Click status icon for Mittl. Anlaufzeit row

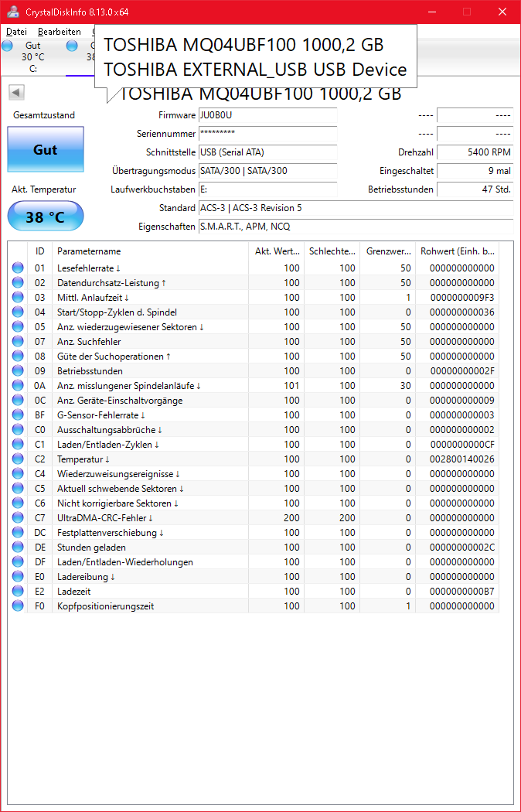pyautogui.click(x=18, y=297)
